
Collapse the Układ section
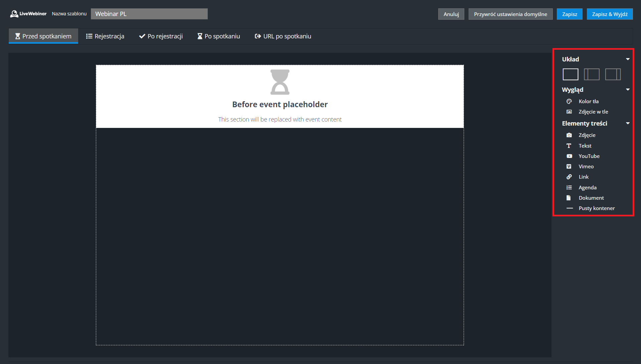point(628,59)
